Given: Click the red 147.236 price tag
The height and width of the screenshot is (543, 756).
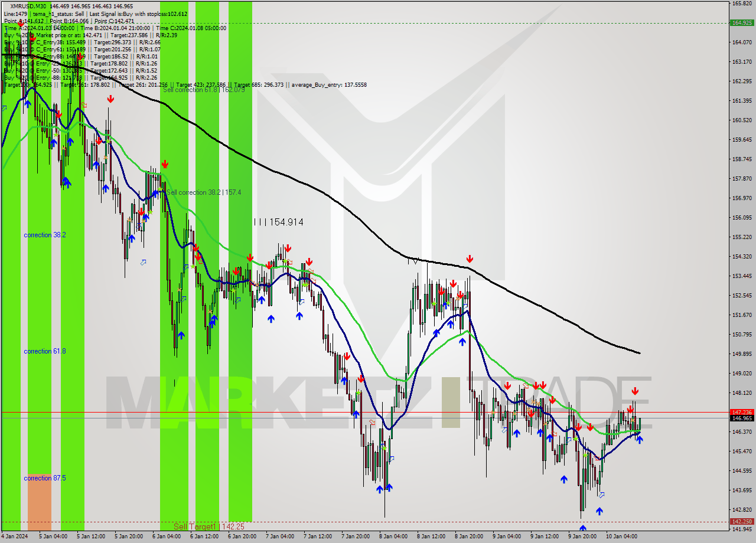Looking at the screenshot, I should 741,412.
